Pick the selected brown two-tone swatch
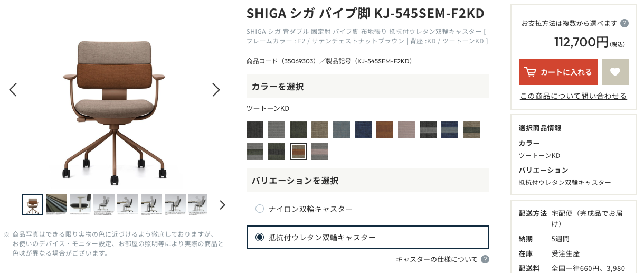 (298, 152)
